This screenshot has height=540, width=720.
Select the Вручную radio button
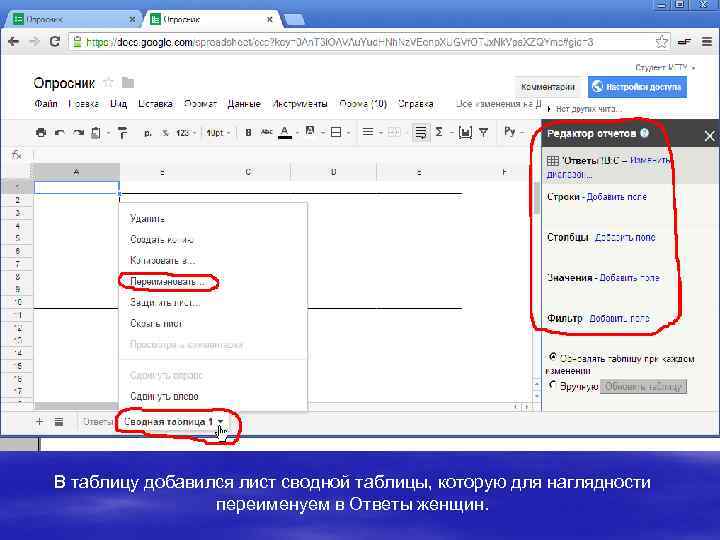[x=552, y=385]
